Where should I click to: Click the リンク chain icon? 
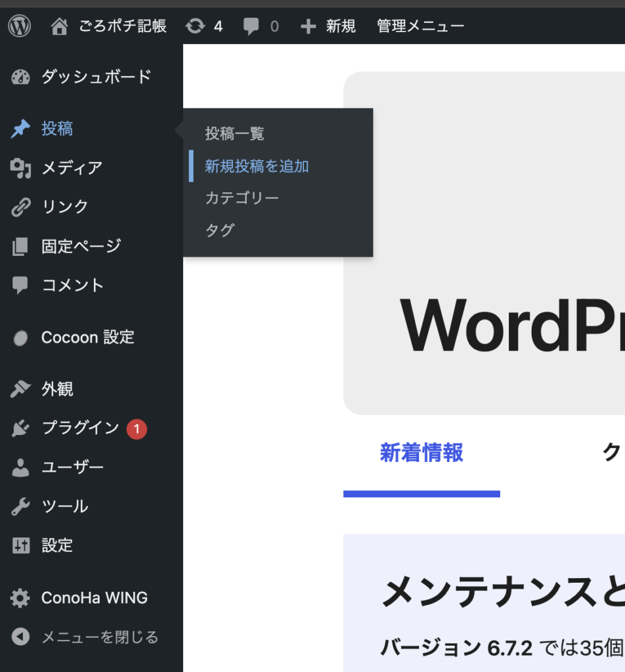tap(20, 207)
